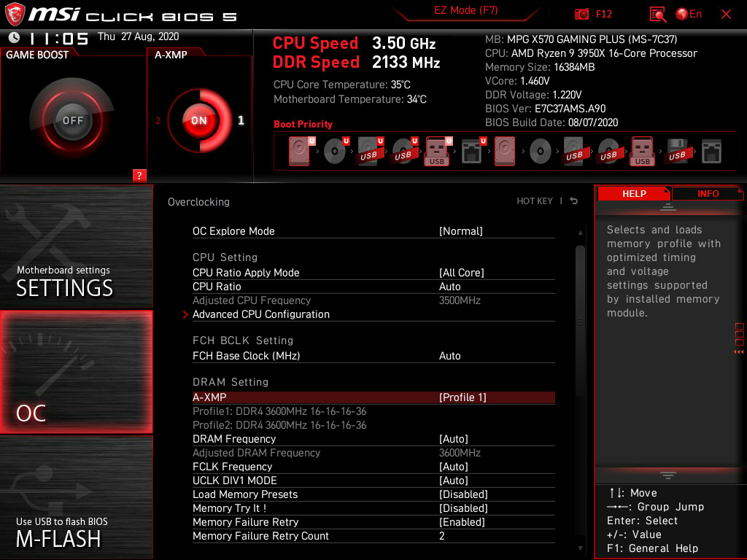Select the UEFI USB CD/DVD boot icon
This screenshot has height=560, width=747.
click(x=404, y=152)
